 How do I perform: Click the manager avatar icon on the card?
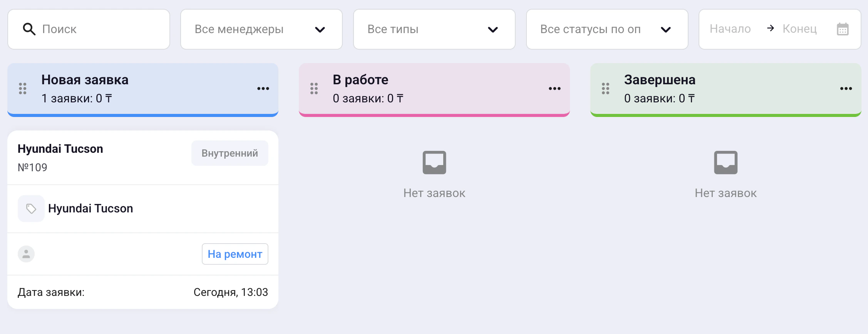26,254
